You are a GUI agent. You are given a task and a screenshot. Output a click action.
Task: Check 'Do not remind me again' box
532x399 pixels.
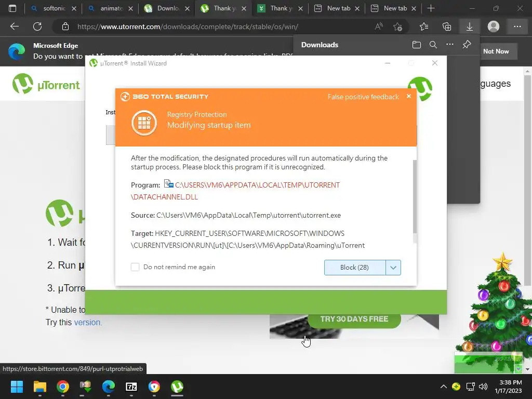coord(135,267)
